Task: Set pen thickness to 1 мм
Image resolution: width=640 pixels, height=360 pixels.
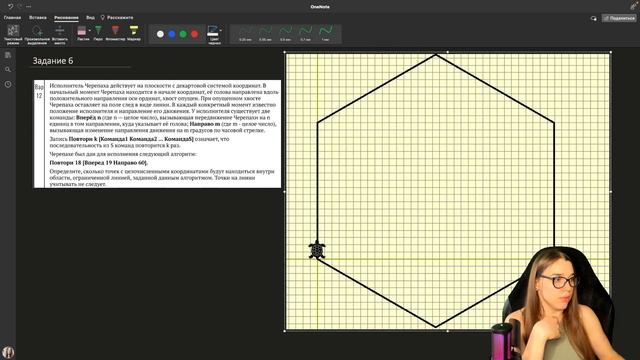Action: click(325, 34)
